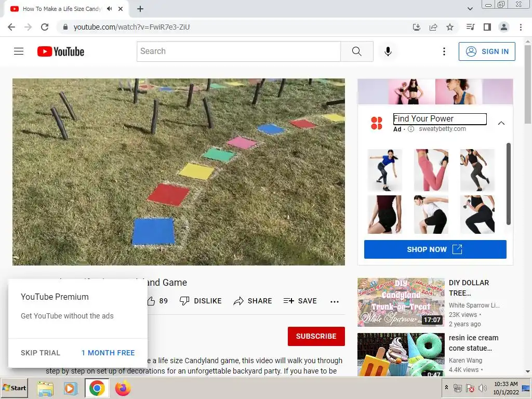View site security lock info
This screenshot has width=532, height=399.
pyautogui.click(x=65, y=27)
